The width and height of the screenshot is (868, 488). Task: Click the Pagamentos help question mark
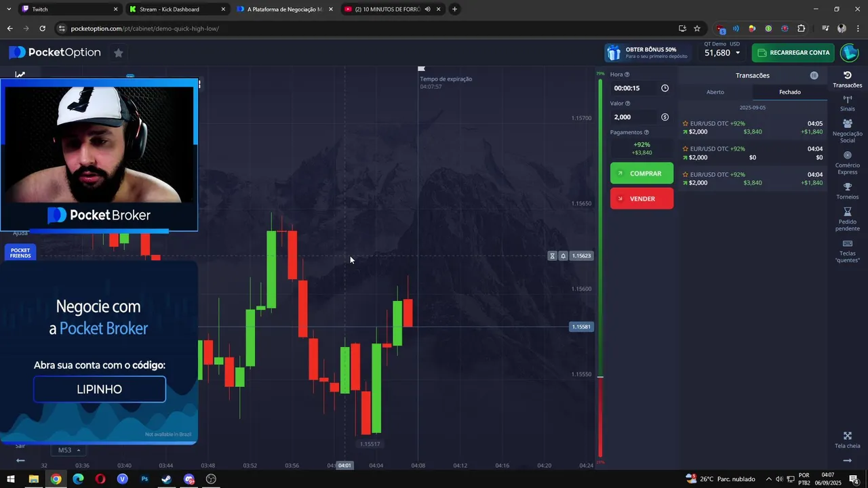tap(646, 133)
